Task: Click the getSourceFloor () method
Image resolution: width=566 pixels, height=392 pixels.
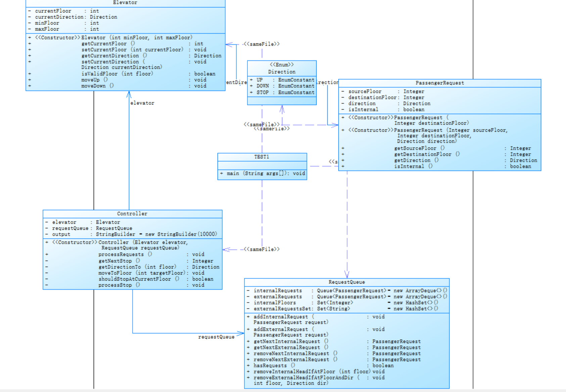Action: click(436, 148)
